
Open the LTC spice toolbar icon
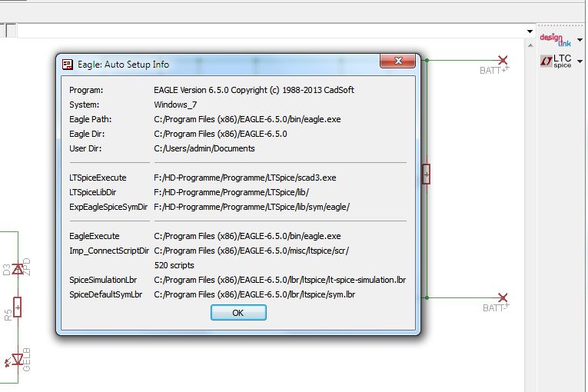pos(556,61)
